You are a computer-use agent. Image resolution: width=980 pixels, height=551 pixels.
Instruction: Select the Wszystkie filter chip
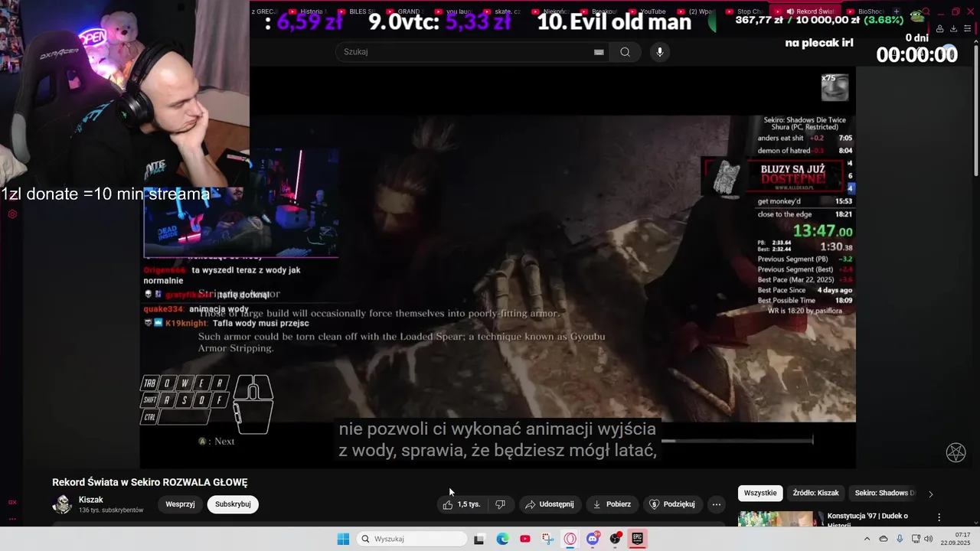(760, 493)
